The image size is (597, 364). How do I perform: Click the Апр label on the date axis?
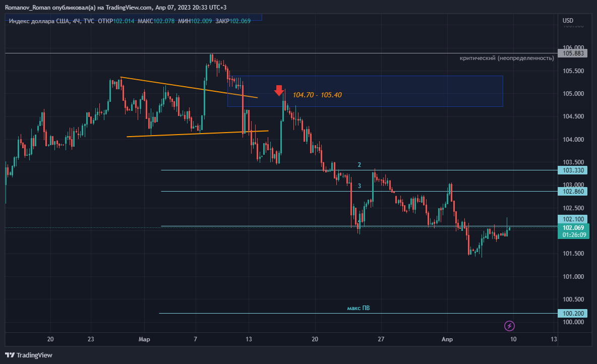(x=447, y=339)
